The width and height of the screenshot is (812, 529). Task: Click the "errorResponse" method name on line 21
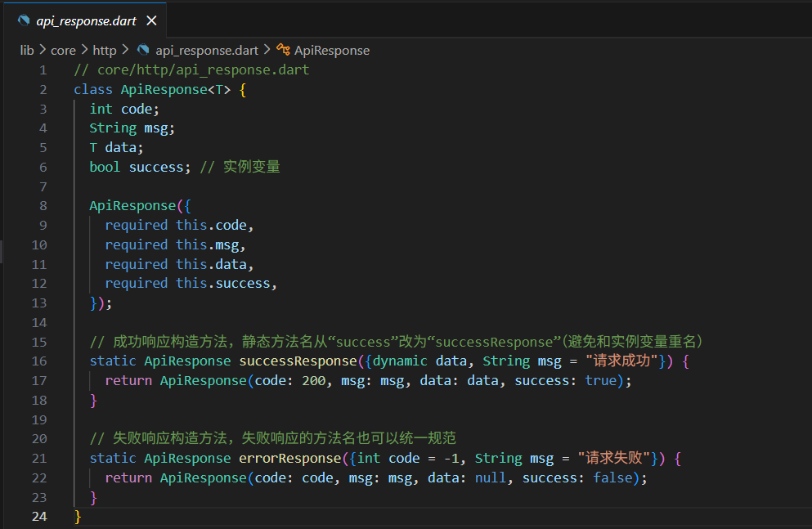click(x=290, y=459)
